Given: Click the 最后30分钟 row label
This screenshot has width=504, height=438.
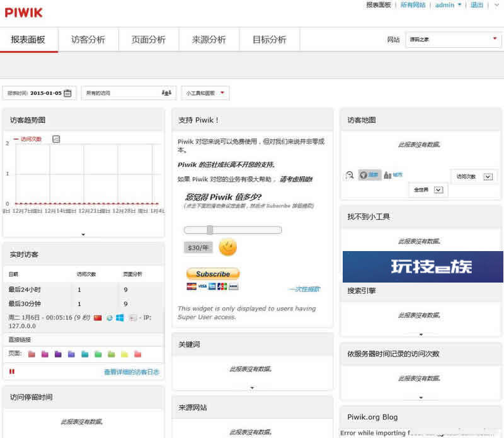Looking at the screenshot, I should click(x=25, y=304).
